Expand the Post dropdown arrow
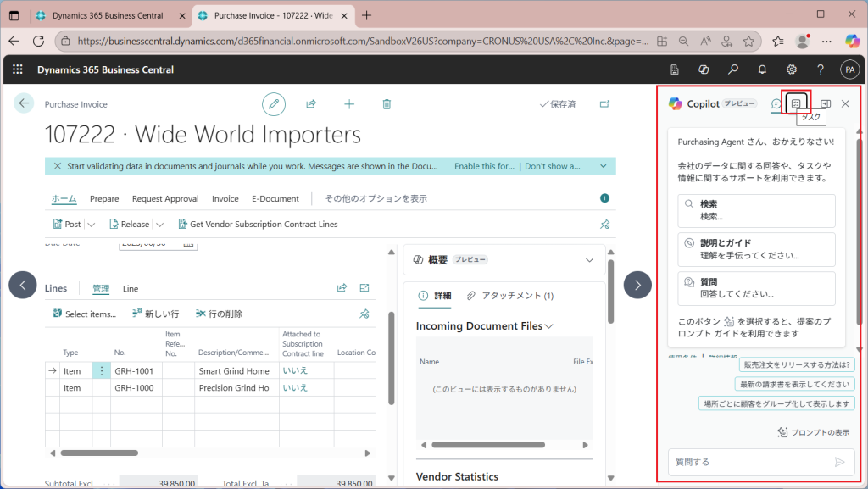This screenshot has width=868, height=489. tap(92, 225)
